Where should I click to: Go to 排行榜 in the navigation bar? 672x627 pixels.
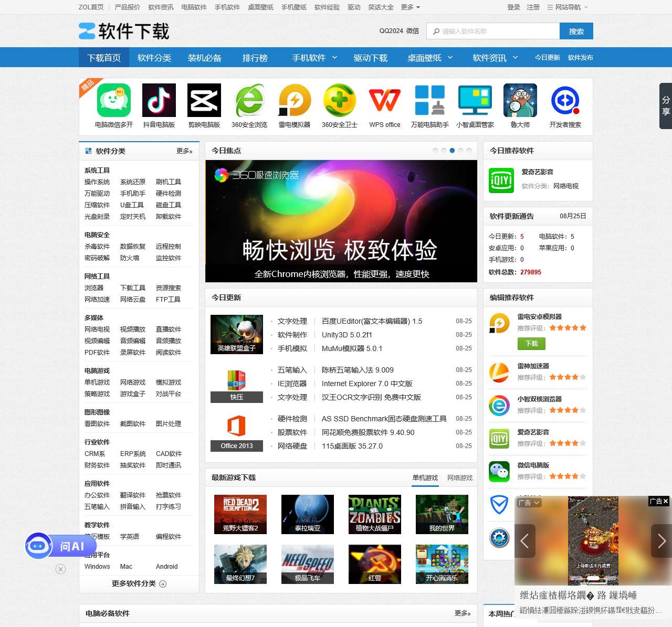pos(255,58)
